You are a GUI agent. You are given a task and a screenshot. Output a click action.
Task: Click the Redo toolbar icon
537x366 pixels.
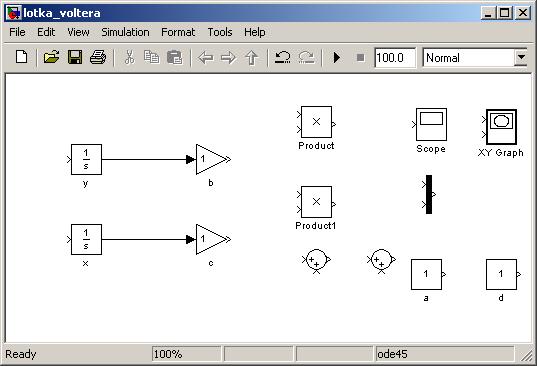click(x=307, y=58)
